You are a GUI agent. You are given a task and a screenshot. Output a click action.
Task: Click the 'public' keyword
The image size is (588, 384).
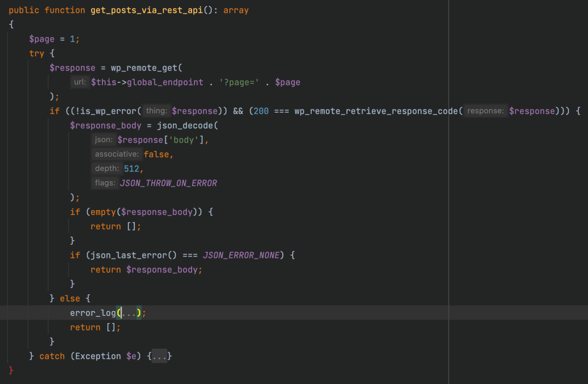coord(24,10)
